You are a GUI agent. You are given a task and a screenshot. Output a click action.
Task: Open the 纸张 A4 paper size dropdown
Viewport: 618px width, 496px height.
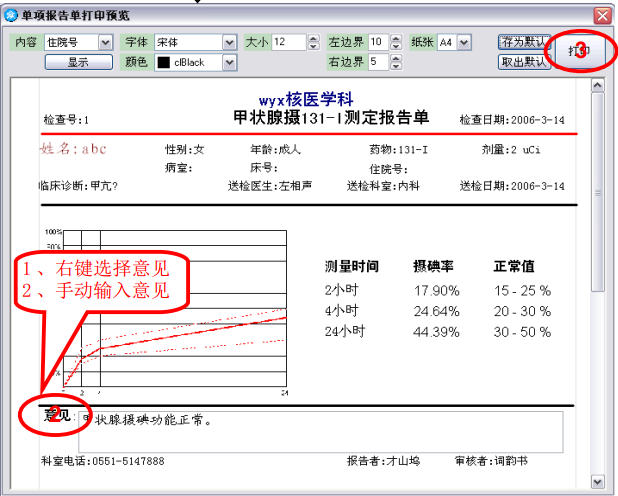pyautogui.click(x=464, y=42)
